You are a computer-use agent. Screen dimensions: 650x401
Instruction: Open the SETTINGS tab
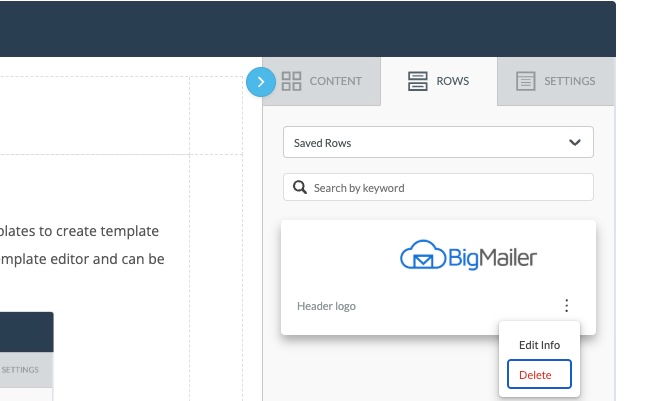pyautogui.click(x=555, y=81)
